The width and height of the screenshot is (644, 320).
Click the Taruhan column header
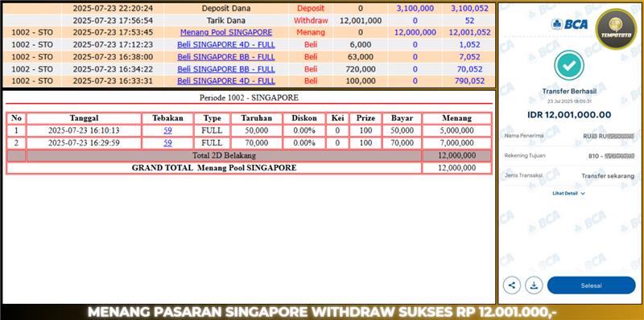coord(257,118)
